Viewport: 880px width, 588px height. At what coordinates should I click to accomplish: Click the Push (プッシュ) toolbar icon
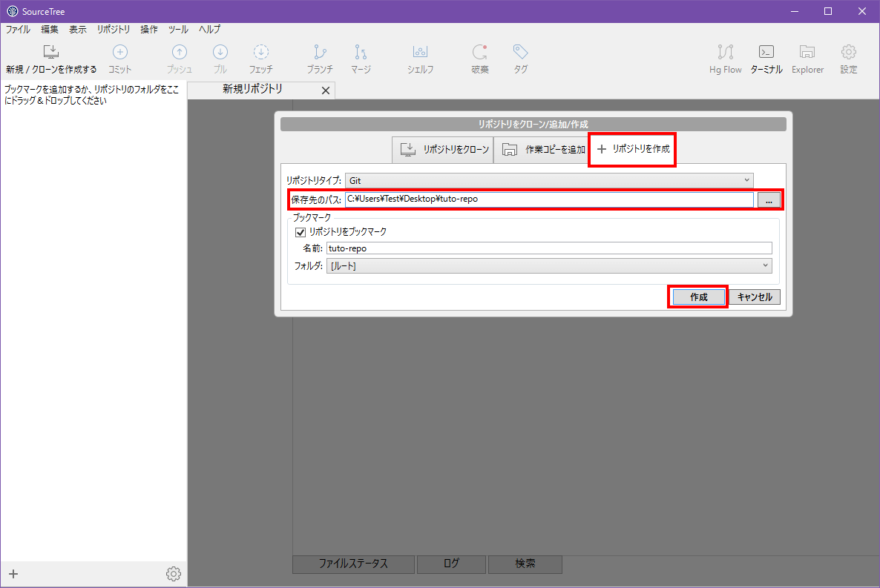(x=179, y=52)
